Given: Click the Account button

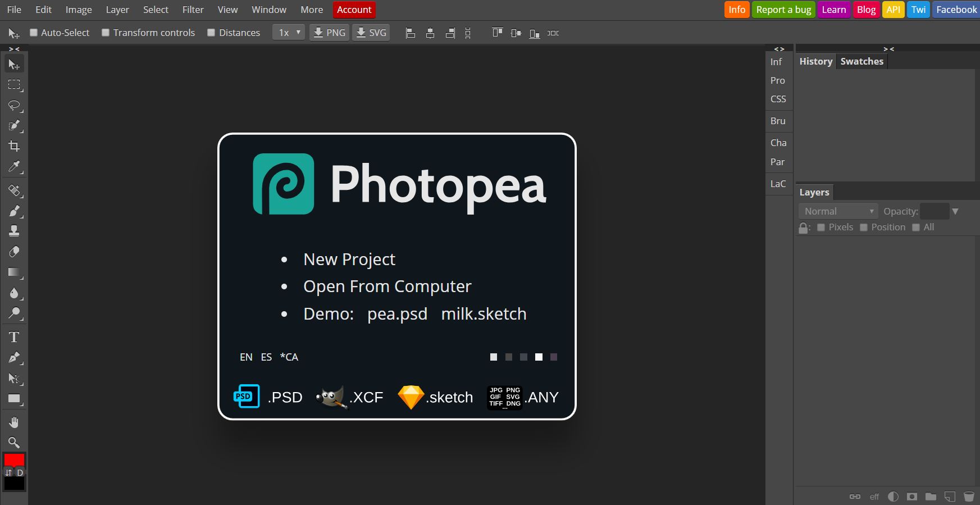Looking at the screenshot, I should pyautogui.click(x=354, y=10).
